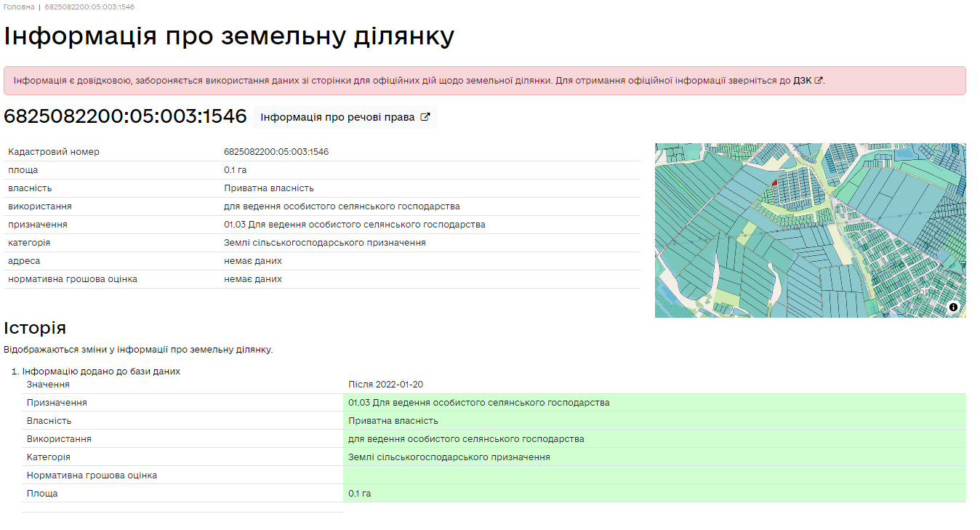Click the large cadastral number heading
The height and width of the screenshot is (530, 980).
click(x=125, y=116)
